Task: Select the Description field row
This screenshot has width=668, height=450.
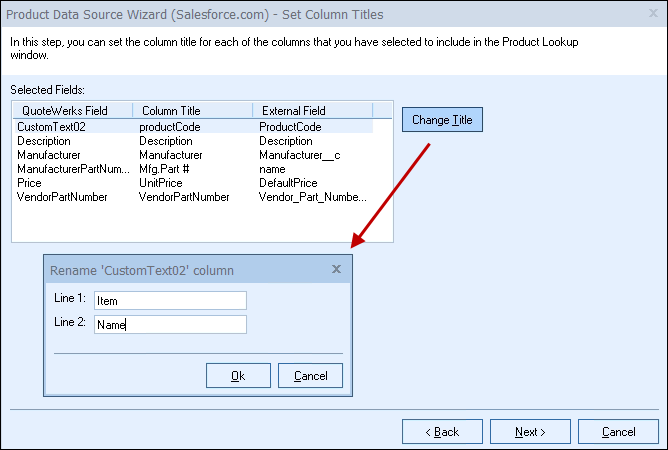Action: [194, 141]
